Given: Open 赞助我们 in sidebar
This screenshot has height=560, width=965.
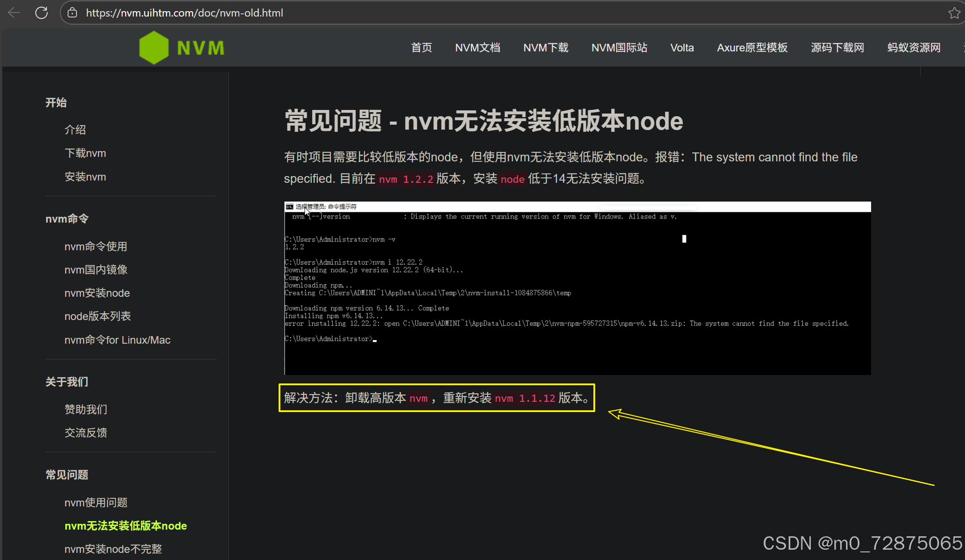Looking at the screenshot, I should 86,409.
